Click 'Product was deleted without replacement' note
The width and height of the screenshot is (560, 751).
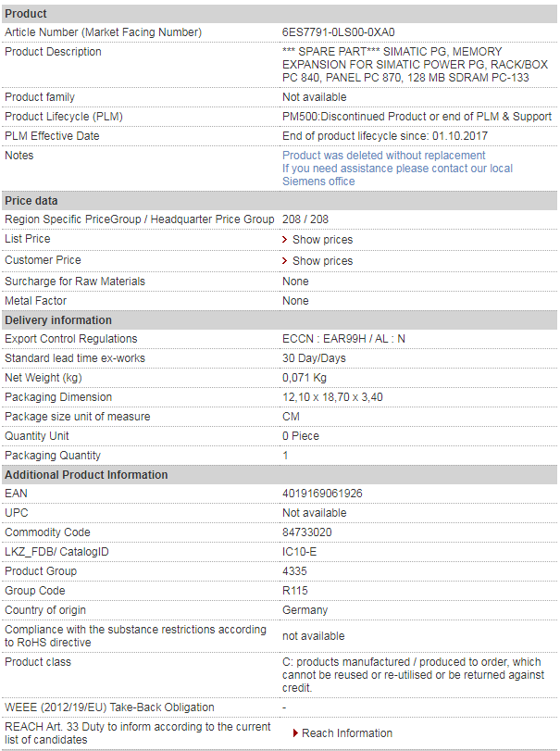[384, 156]
